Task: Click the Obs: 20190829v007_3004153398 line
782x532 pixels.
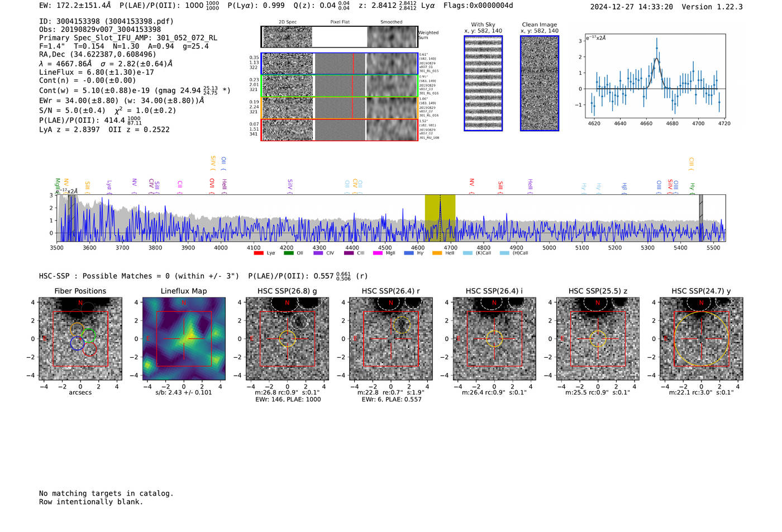Action: click(x=100, y=30)
